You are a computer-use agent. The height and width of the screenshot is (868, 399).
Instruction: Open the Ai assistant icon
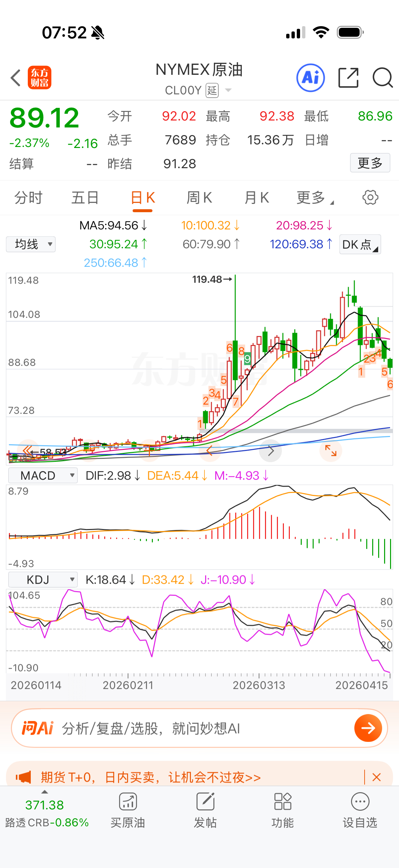(x=310, y=77)
